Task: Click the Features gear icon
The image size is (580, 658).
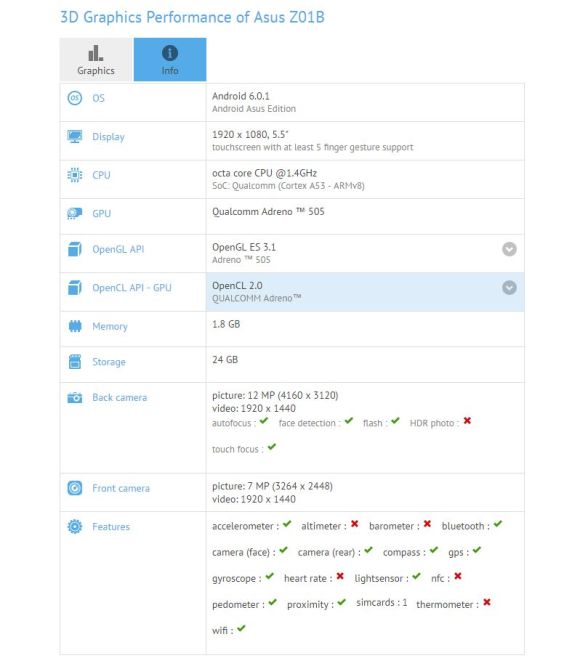Action: pos(75,526)
